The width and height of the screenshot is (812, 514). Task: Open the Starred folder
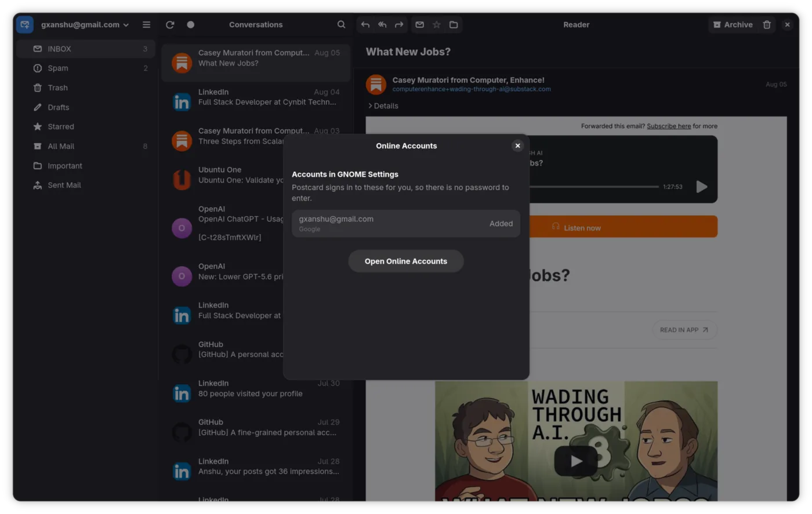click(86, 126)
